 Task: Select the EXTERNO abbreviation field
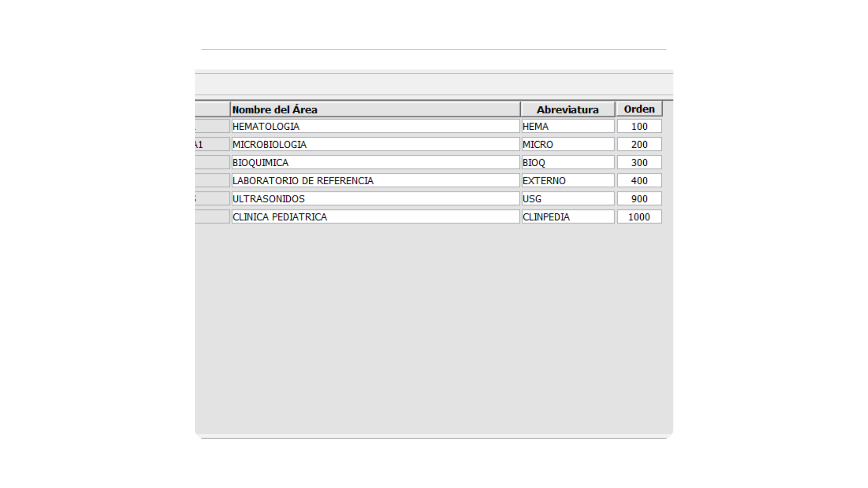coord(568,181)
